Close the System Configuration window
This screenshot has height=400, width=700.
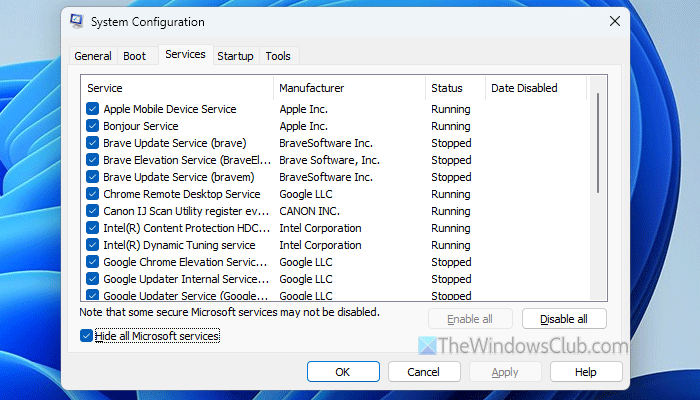point(615,21)
